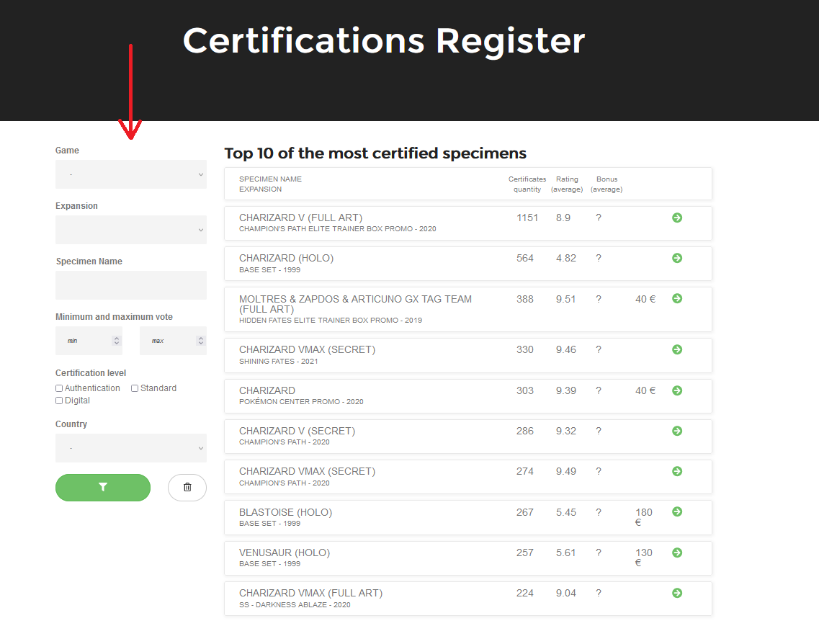Clear filters with the trash button
Screen dimensions: 819x644
pyautogui.click(x=187, y=487)
